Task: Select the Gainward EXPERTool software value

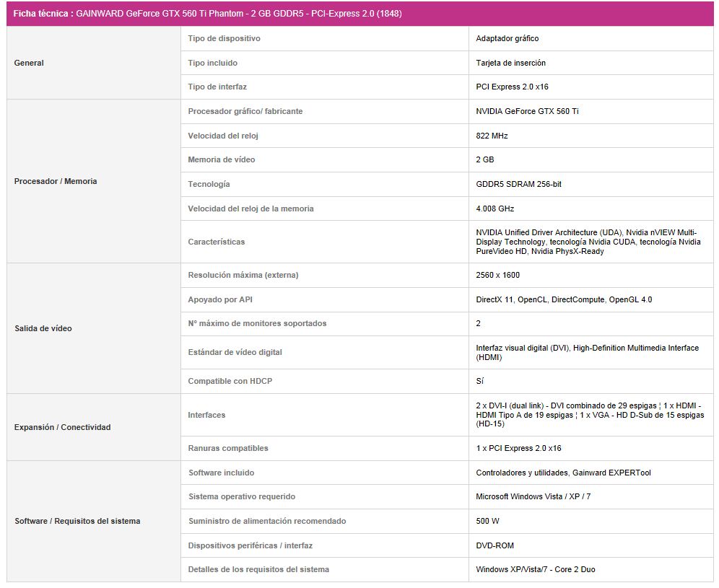Action: 563,473
